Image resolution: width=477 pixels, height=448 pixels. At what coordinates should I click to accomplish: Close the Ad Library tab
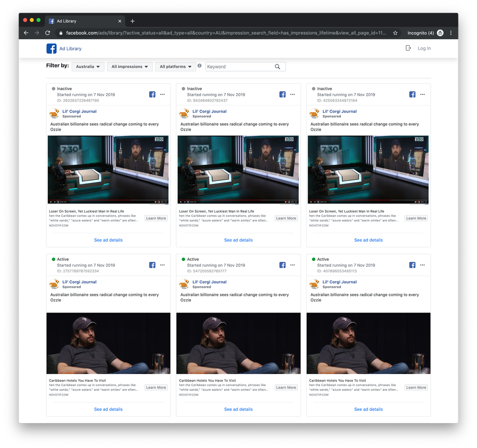point(119,21)
